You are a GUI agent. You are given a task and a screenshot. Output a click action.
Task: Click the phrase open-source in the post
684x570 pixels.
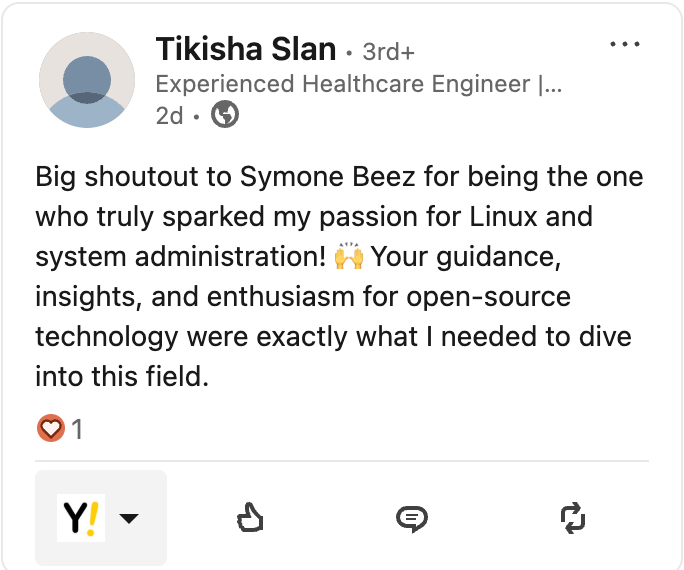[x=489, y=297]
